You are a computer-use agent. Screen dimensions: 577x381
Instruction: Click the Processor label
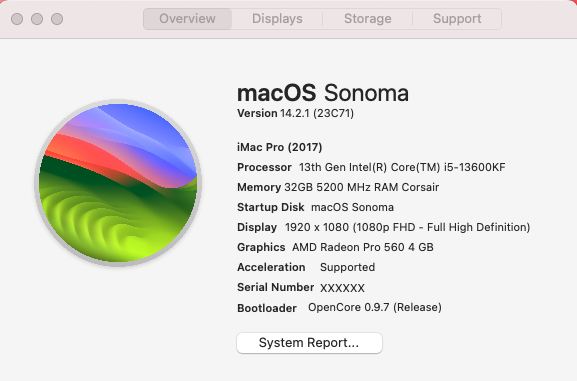(x=264, y=167)
